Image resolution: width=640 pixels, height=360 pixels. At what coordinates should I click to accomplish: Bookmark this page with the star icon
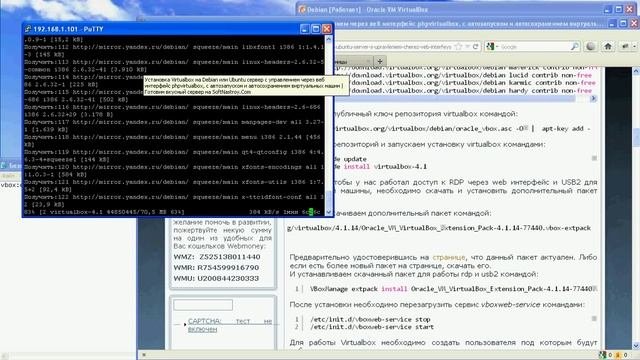coord(458,47)
